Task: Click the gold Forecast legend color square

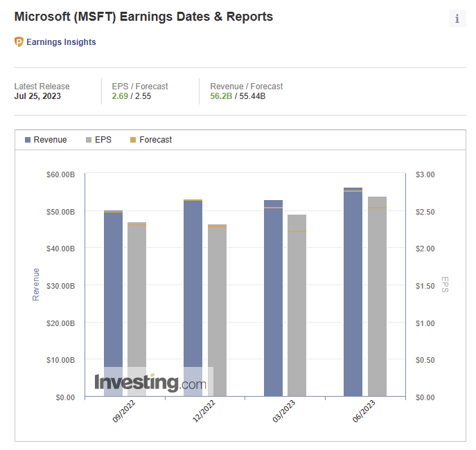Action: tap(133, 140)
